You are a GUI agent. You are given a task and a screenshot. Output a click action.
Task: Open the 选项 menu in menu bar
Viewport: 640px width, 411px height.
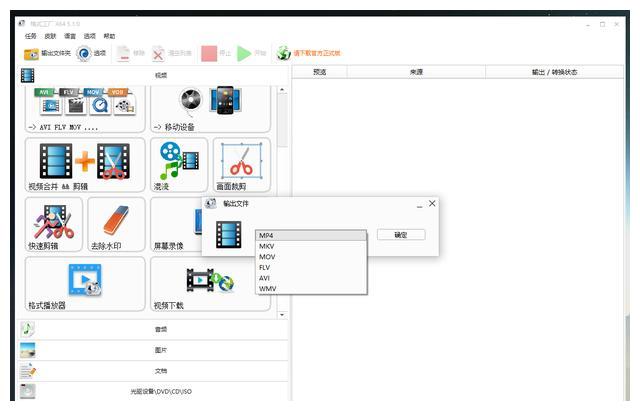pos(90,36)
